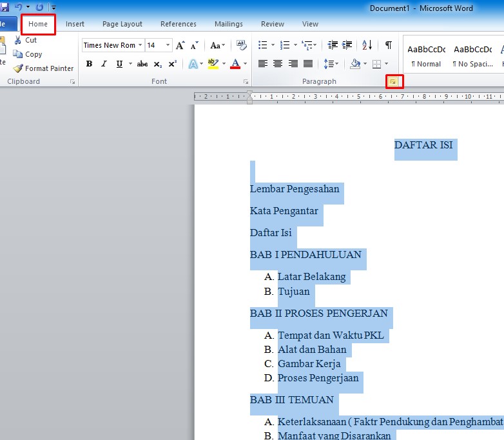Click the Clear Formatting icon
This screenshot has width=504, height=440.
pos(242,45)
